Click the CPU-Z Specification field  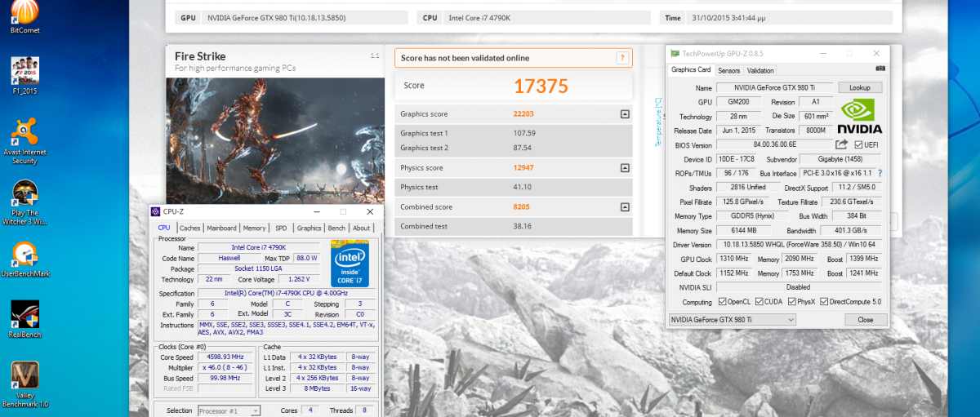pos(286,293)
